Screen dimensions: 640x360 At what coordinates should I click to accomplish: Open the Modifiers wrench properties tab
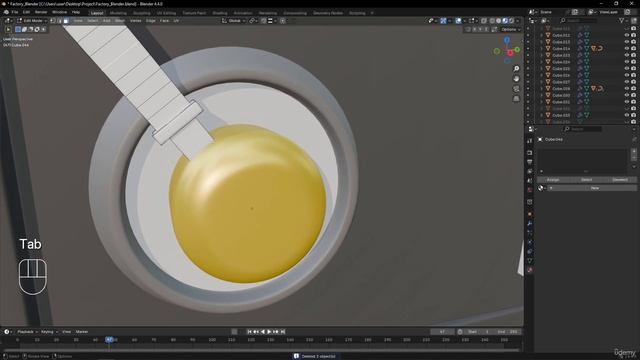530,223
